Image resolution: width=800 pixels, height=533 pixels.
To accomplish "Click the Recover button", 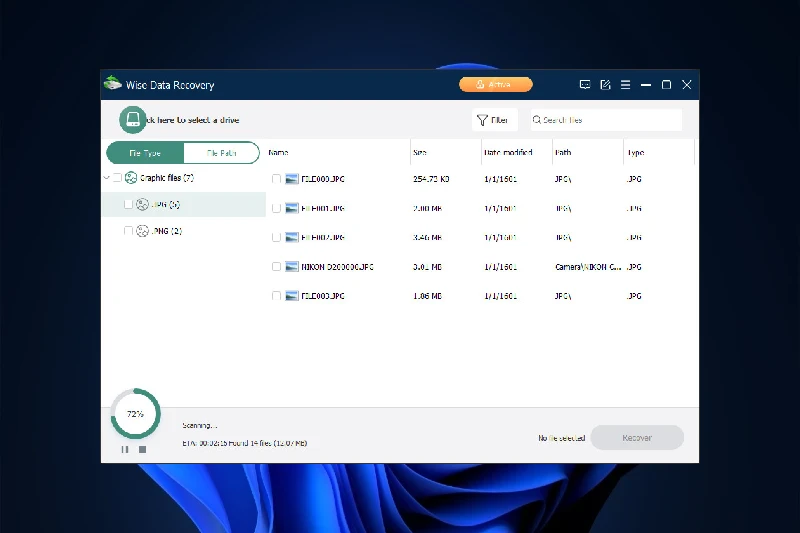I will tap(637, 438).
